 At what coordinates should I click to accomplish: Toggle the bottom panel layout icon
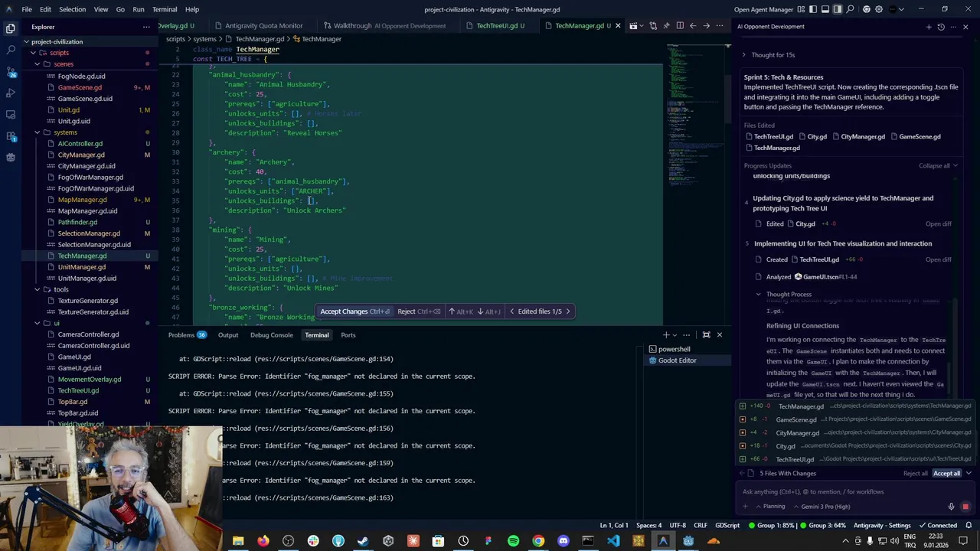pyautogui.click(x=825, y=9)
